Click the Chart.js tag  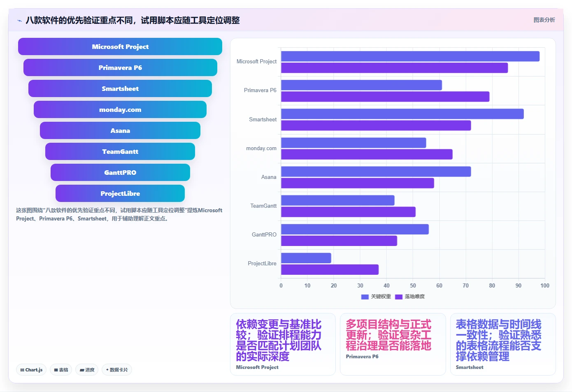point(31,370)
